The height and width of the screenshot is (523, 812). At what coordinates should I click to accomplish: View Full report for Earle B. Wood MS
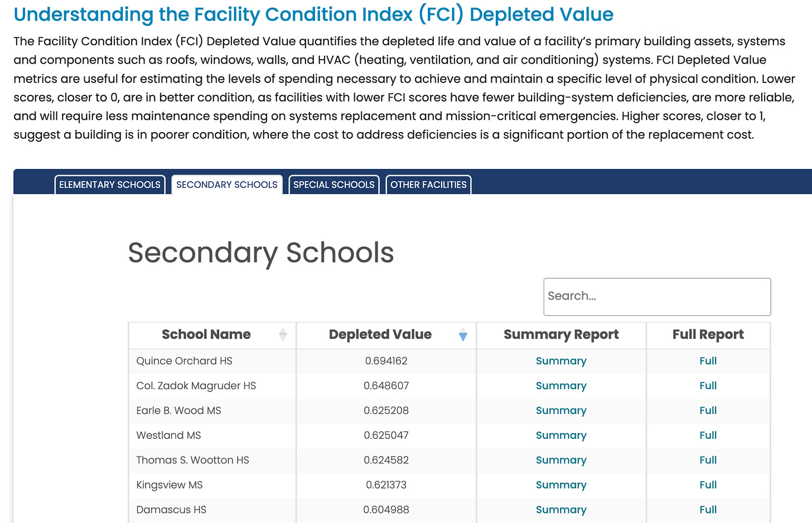pyautogui.click(x=708, y=410)
